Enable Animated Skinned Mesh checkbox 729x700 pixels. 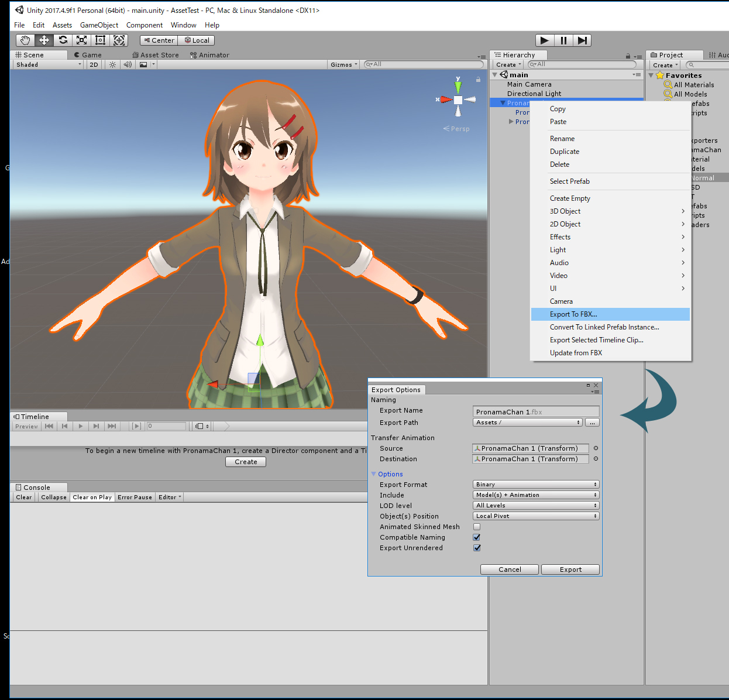click(477, 527)
